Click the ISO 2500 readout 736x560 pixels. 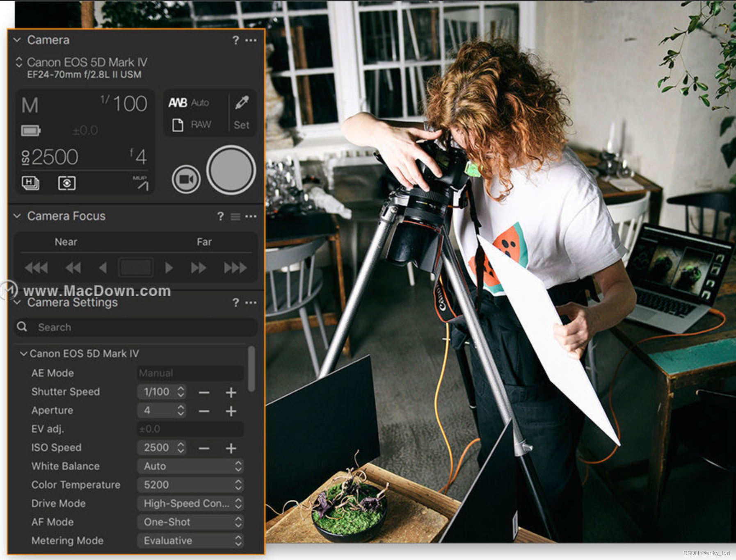click(50, 157)
